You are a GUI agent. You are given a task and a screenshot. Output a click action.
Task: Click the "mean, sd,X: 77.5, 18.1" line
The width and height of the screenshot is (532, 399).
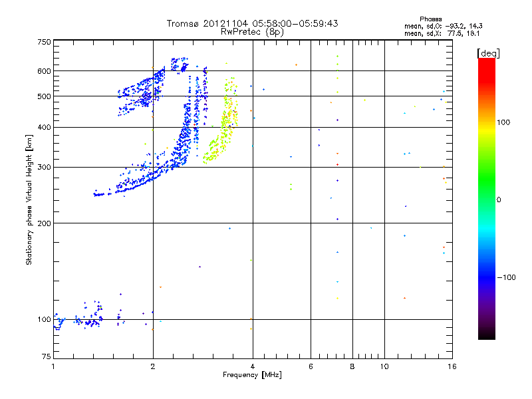pos(442,33)
